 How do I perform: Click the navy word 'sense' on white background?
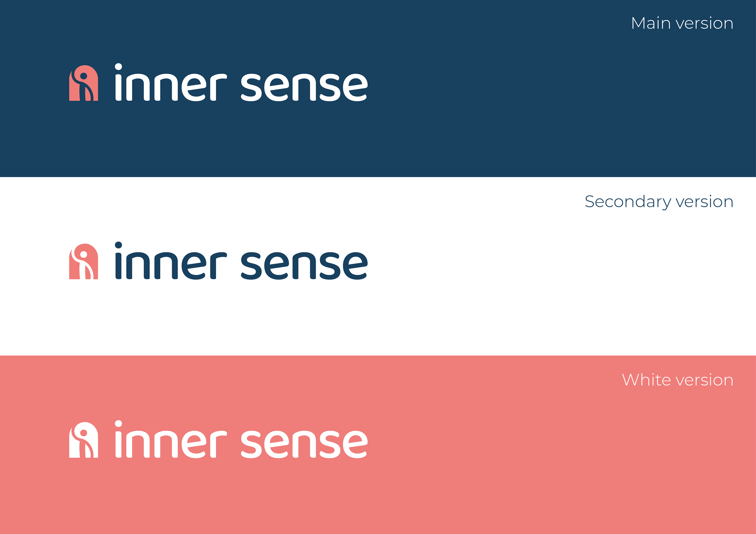[x=304, y=266]
